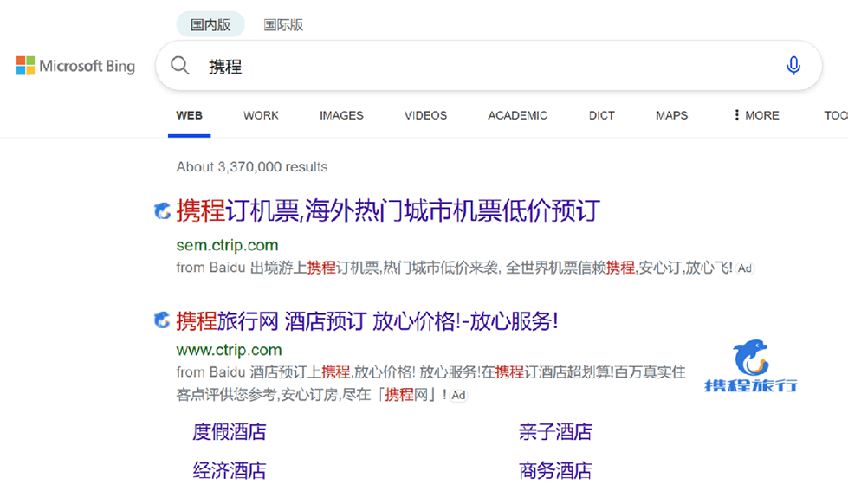
Task: Expand the MORE search categories menu
Action: point(755,115)
